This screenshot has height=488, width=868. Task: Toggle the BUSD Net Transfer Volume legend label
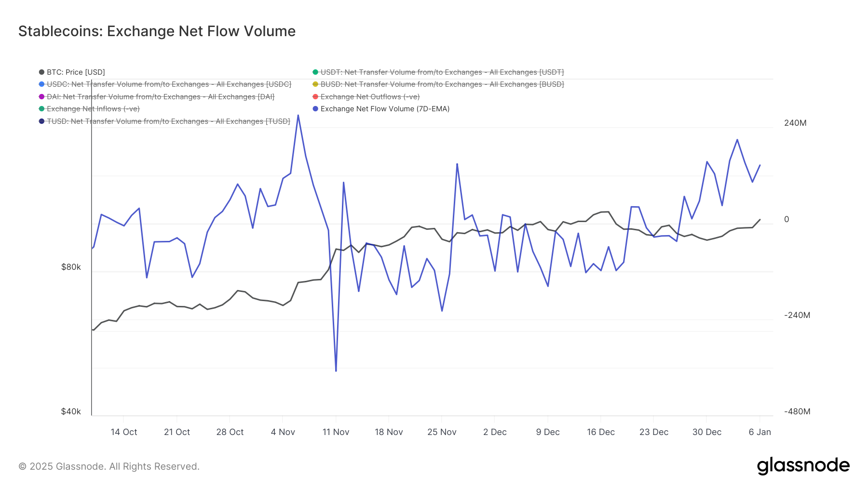(x=442, y=84)
